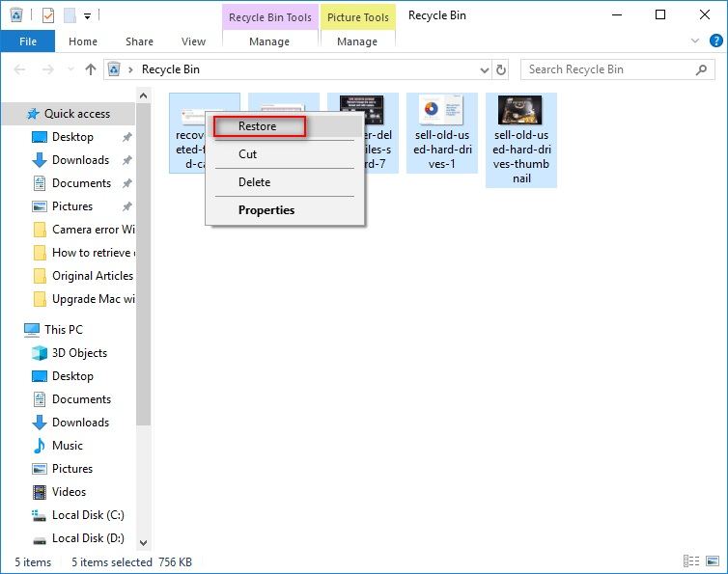Click the Forward navigation arrow

48,69
